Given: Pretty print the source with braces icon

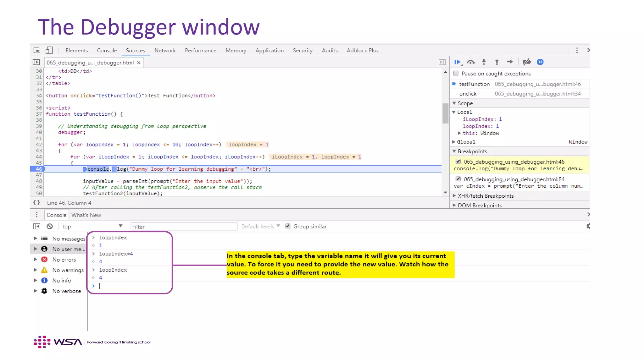Looking at the screenshot, I should point(37,203).
